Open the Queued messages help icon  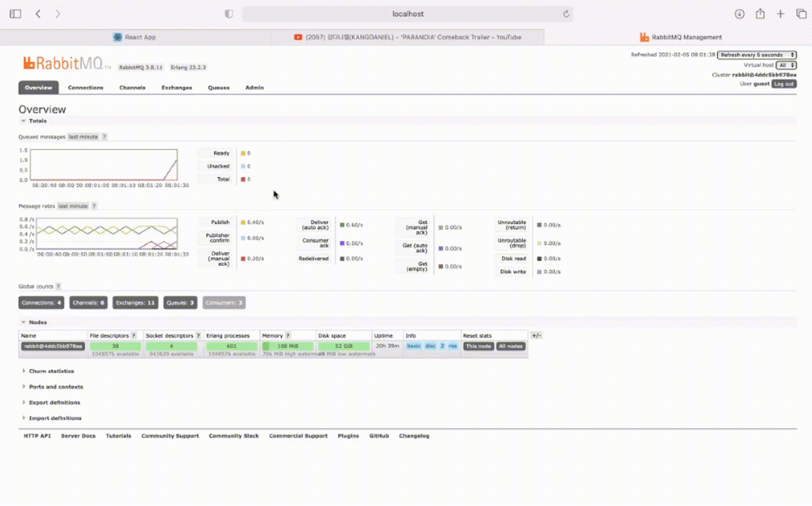pos(104,136)
